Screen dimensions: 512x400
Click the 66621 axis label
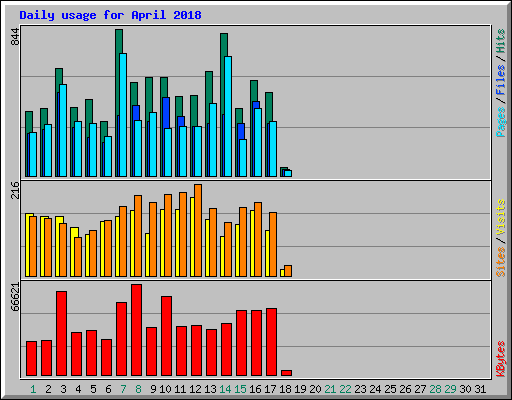pyautogui.click(x=15, y=297)
